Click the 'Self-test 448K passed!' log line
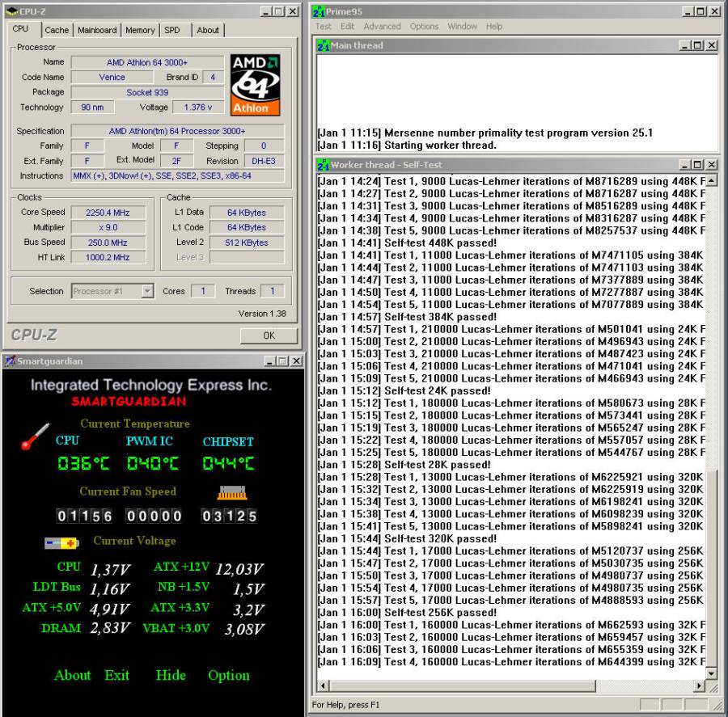 pos(407,243)
